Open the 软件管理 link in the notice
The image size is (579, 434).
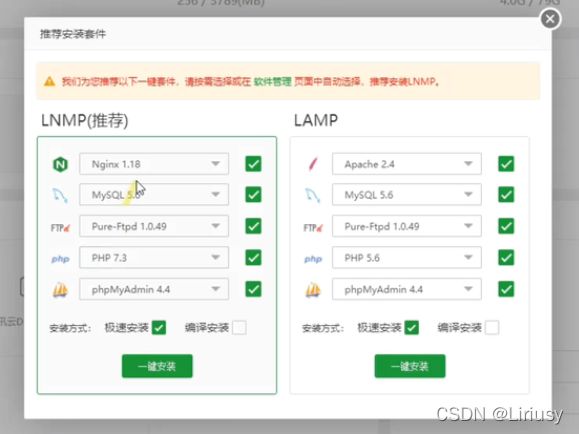coord(273,81)
